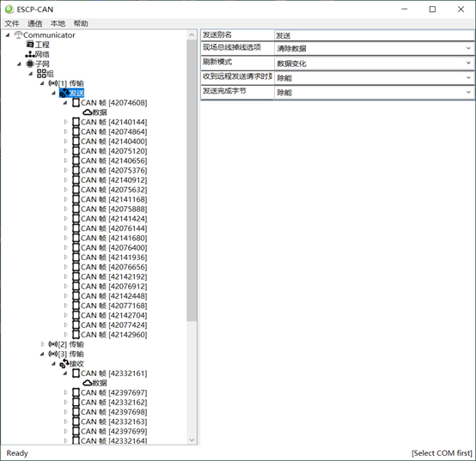This screenshot has width=476, height=461.
Task: Expand the [2] 传输 node
Action: [42, 344]
